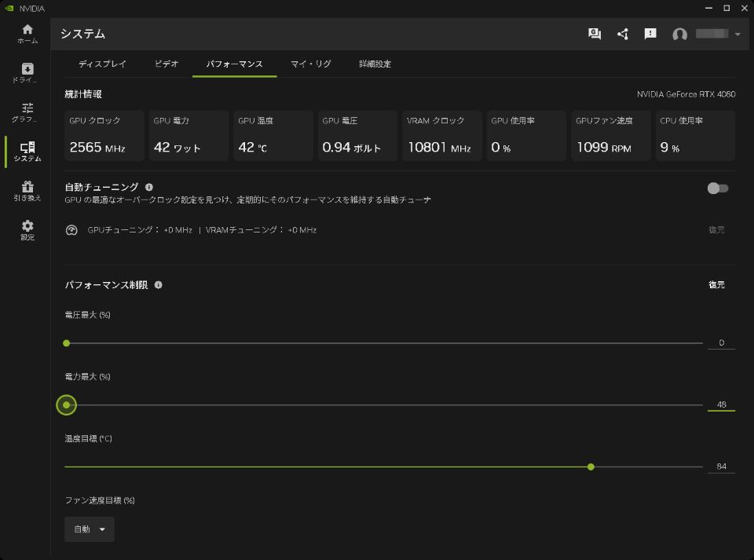The width and height of the screenshot is (754, 560).
Task: Click the システム page title
Action: [x=82, y=34]
